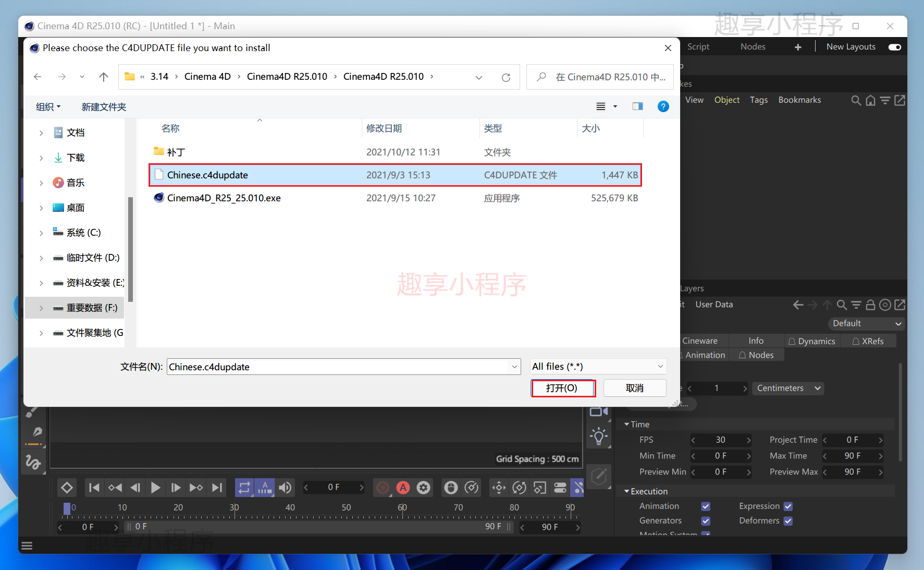This screenshot has width=924, height=570.
Task: Jump to previous keyframe
Action: 115,488
